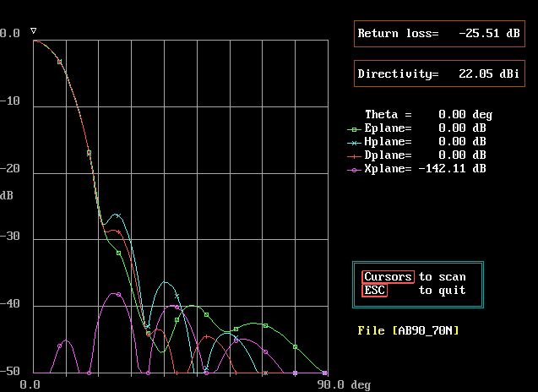The height and width of the screenshot is (392, 538).
Task: Click the Xplane main cross-polar peak marker
Action: (119, 295)
